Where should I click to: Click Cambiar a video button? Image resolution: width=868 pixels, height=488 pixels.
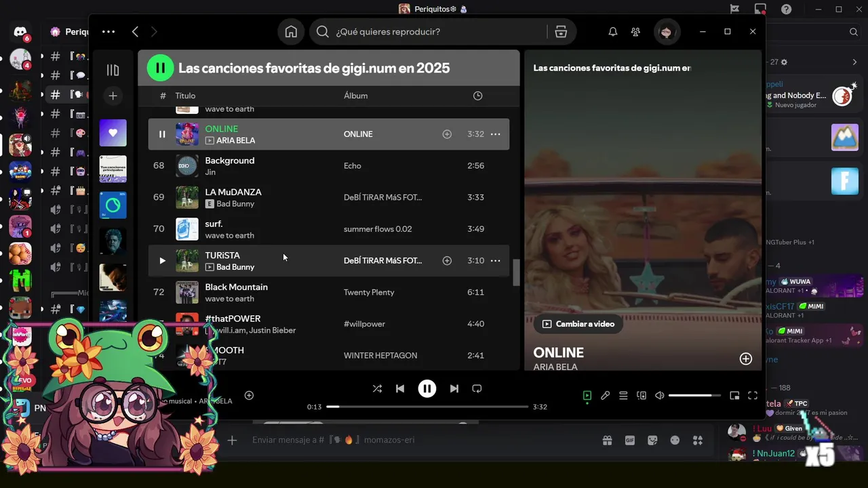(578, 324)
